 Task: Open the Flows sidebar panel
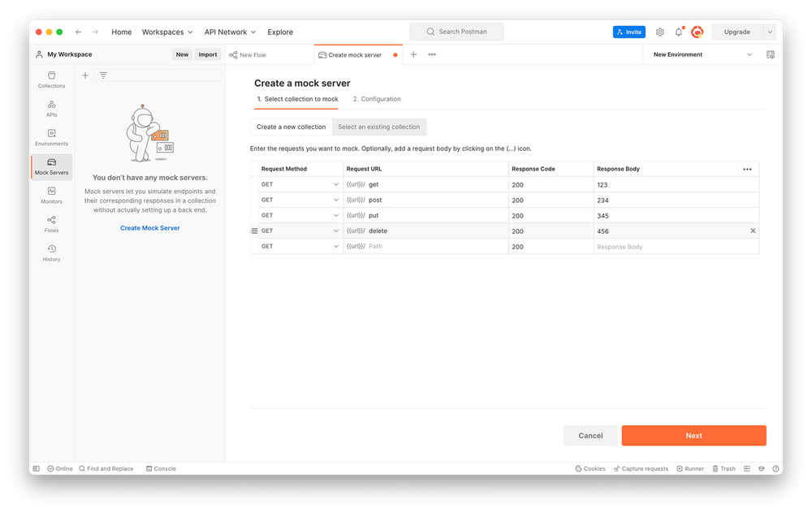tap(51, 224)
